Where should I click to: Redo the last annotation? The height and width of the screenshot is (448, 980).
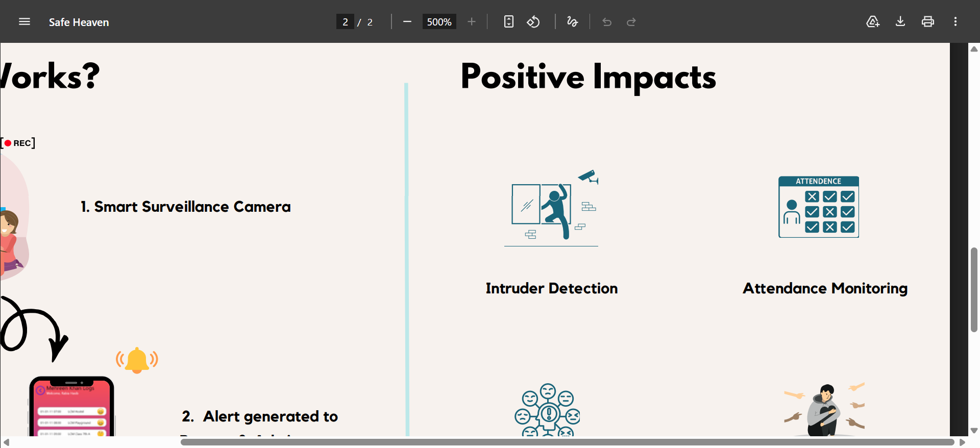(631, 22)
